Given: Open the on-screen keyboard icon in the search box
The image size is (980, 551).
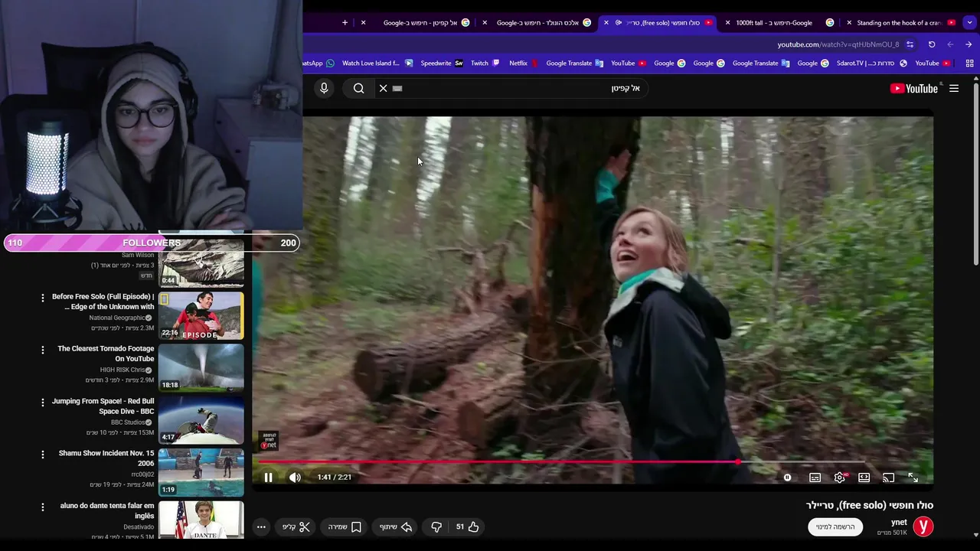Looking at the screenshot, I should coord(397,88).
